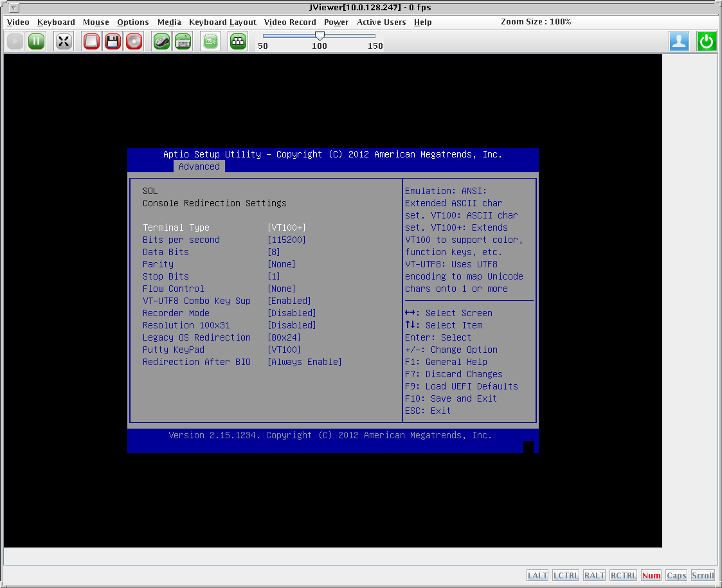
Task: Toggle the RALT key indicator
Action: click(x=594, y=575)
